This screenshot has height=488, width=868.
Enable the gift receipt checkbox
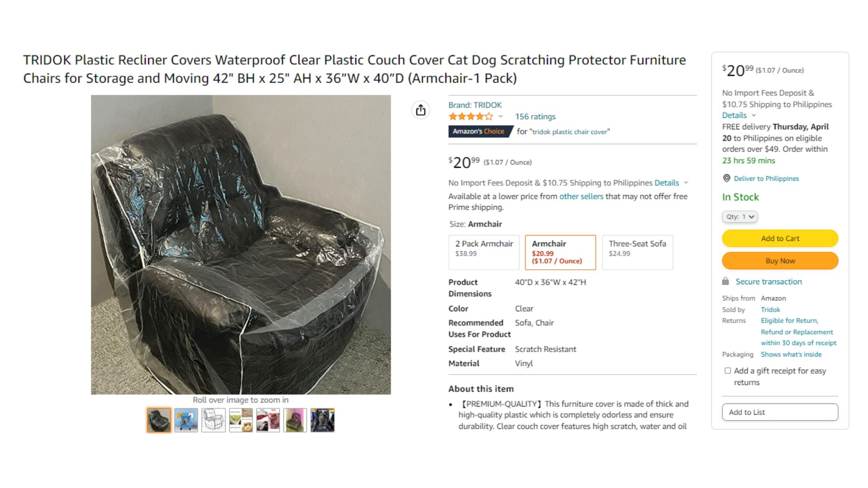point(727,371)
